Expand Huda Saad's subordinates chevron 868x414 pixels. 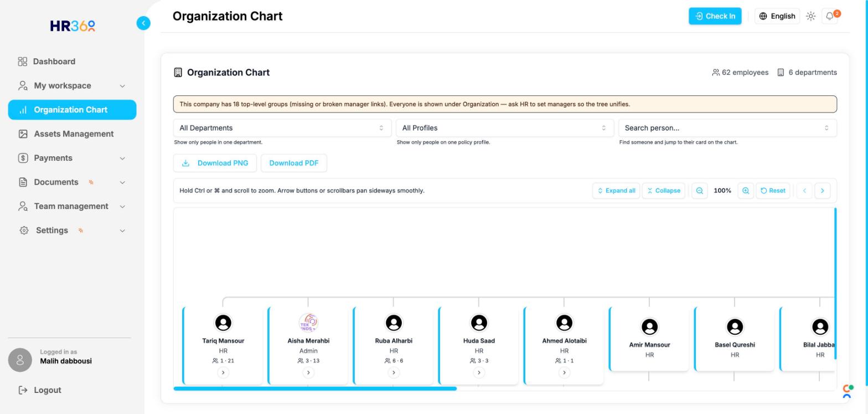pyautogui.click(x=479, y=372)
